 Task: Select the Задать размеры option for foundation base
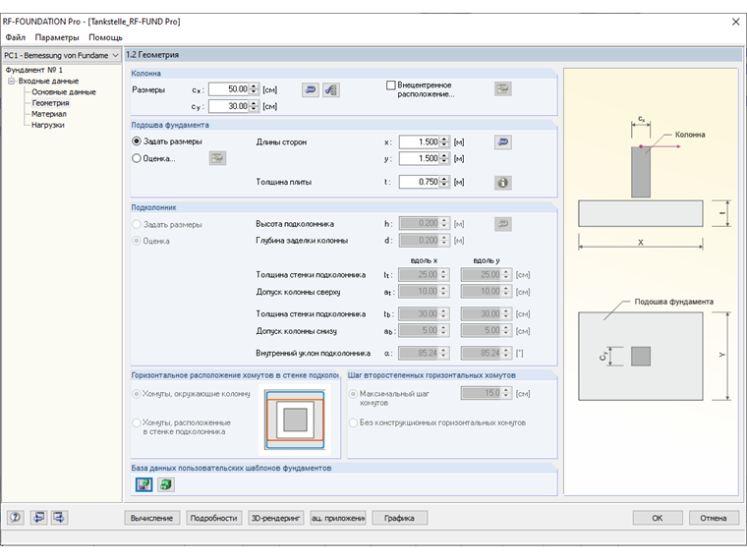pos(137,141)
